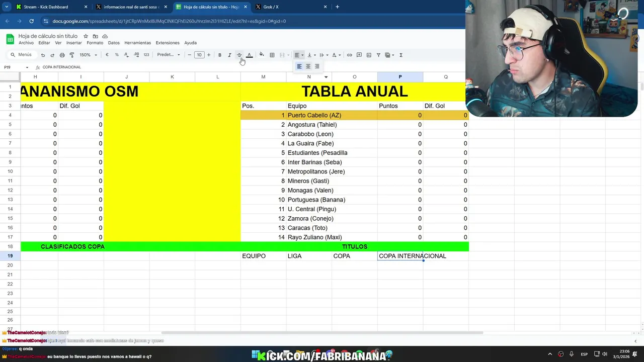Select the TITULOS green header cell
The height and width of the screenshot is (362, 644).
355,246
